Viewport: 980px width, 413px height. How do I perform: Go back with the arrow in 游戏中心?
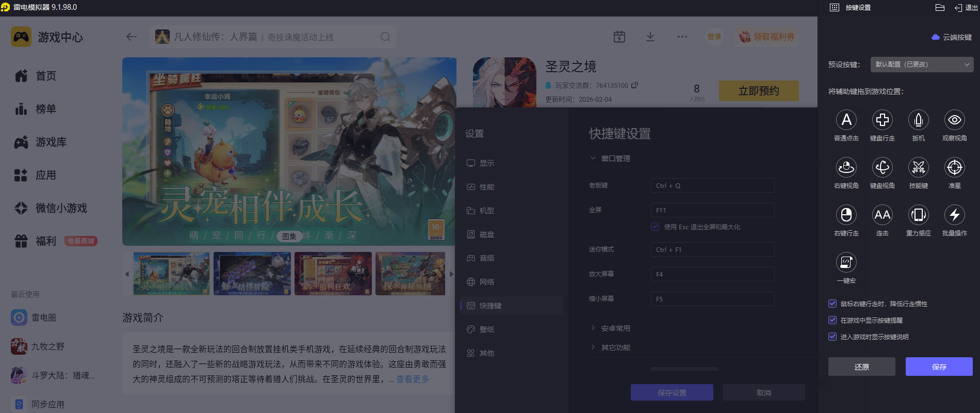coord(132,37)
